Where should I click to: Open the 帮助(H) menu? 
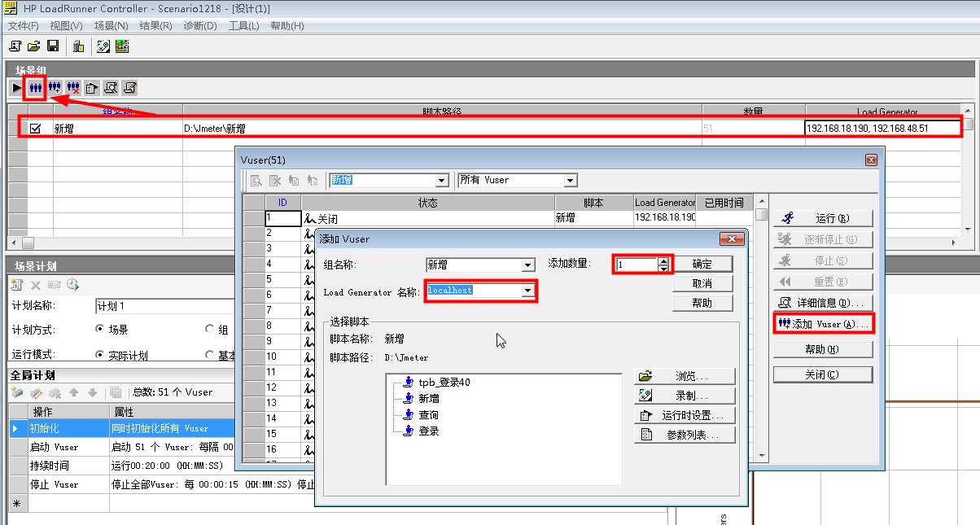pos(287,26)
